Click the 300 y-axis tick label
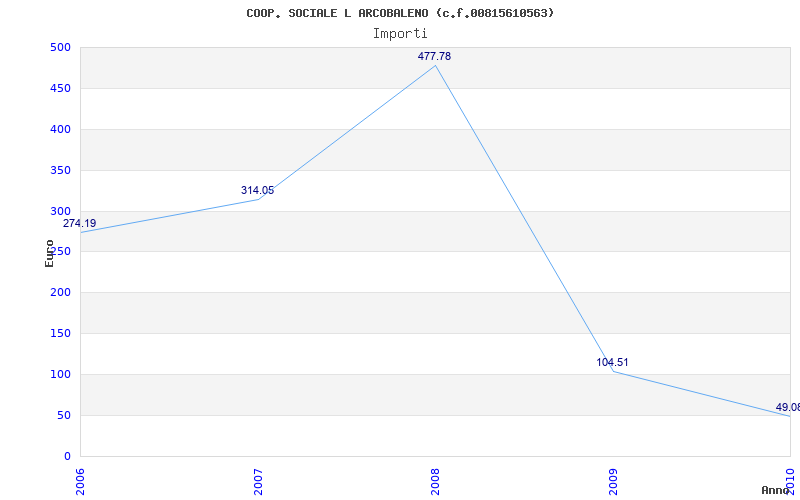Image resolution: width=800 pixels, height=500 pixels. 60,211
